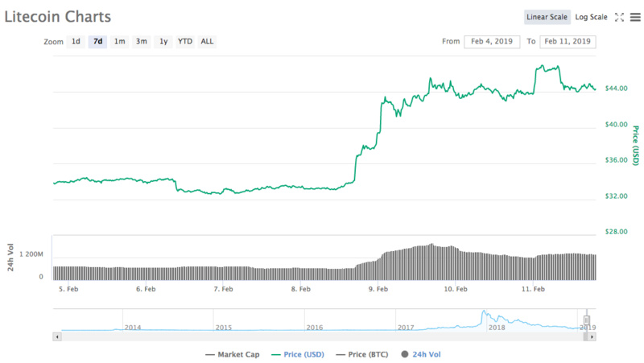Switch to Linear Scale
644x363 pixels.
[547, 17]
